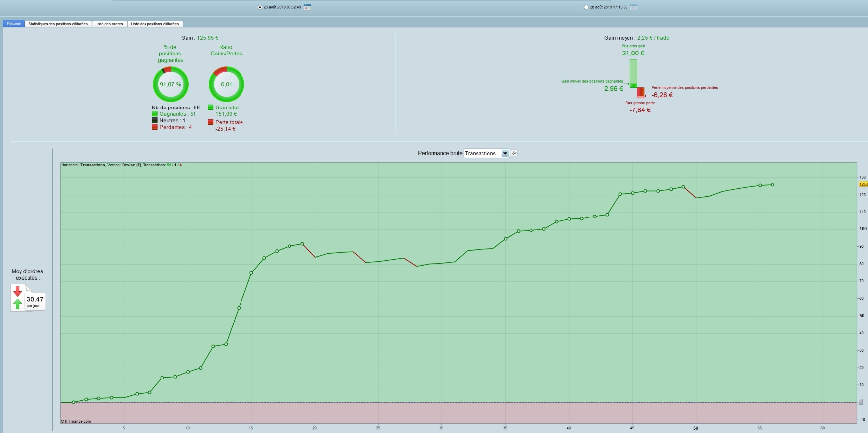This screenshot has width=868, height=433.
Task: Open the Liste des positions clôturées tab
Action: [155, 24]
